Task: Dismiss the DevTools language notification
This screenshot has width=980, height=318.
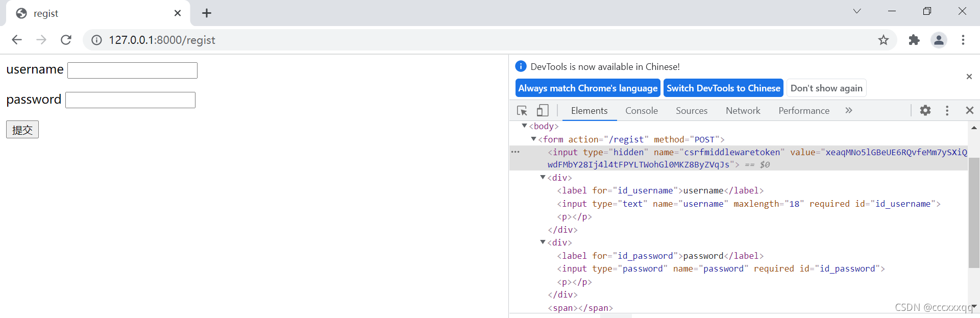Action: pyautogui.click(x=969, y=77)
